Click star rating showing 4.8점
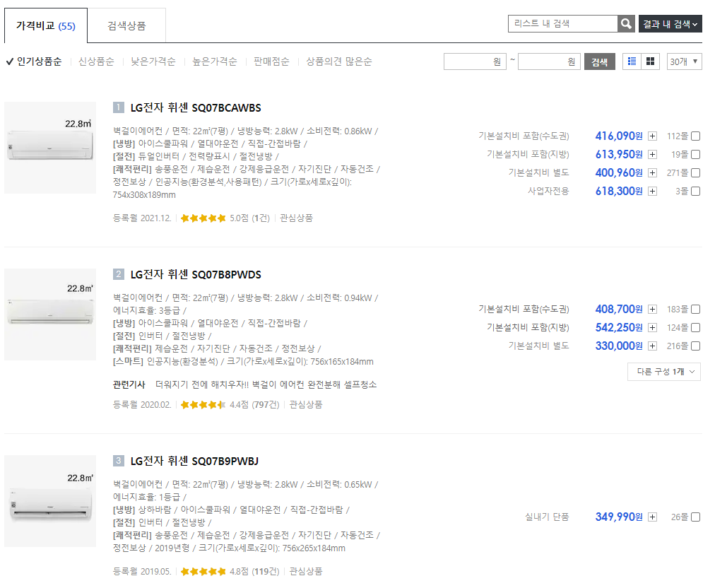The height and width of the screenshot is (588, 715). tap(203, 571)
